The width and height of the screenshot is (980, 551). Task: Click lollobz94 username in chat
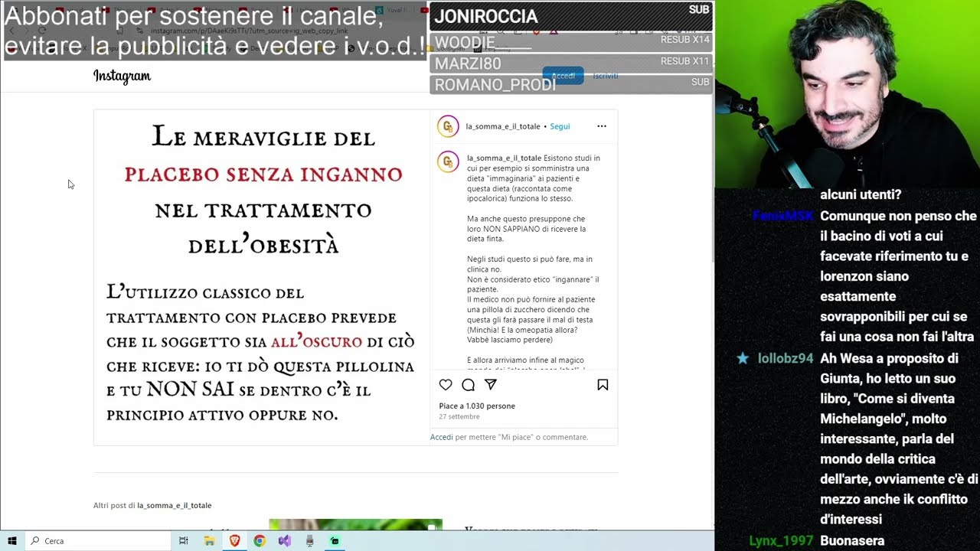point(786,358)
